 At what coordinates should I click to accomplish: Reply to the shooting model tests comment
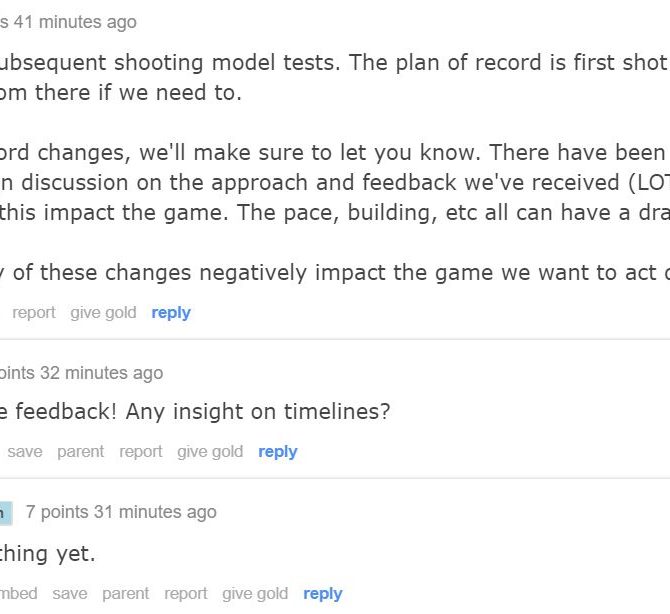(x=171, y=313)
